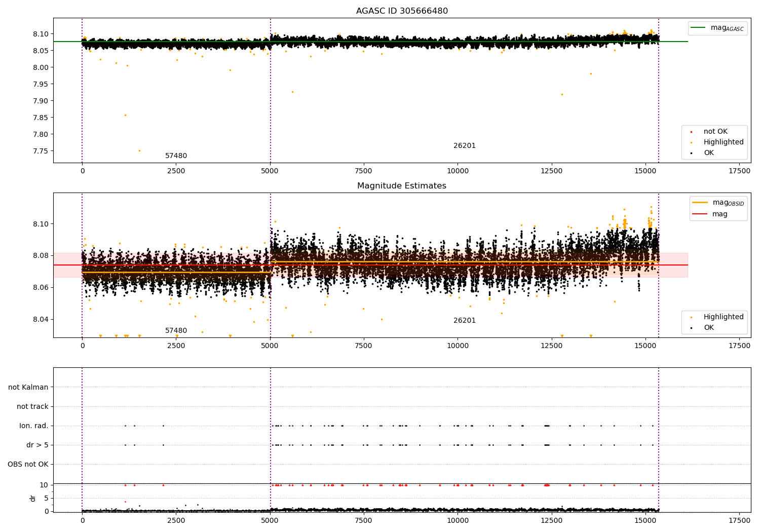Click y-tick "8.08" in Magnitude Estimates plot

click(x=41, y=256)
